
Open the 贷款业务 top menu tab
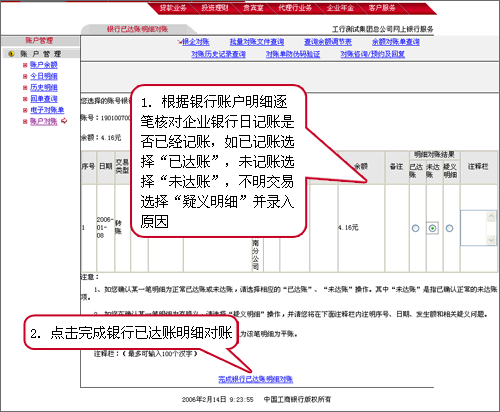173,8
